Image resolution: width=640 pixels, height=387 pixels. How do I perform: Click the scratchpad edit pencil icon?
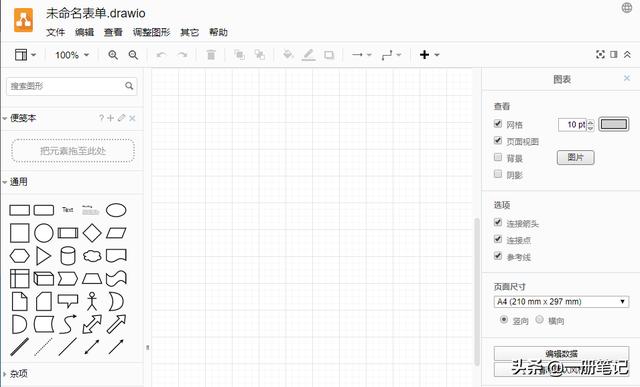(x=121, y=118)
